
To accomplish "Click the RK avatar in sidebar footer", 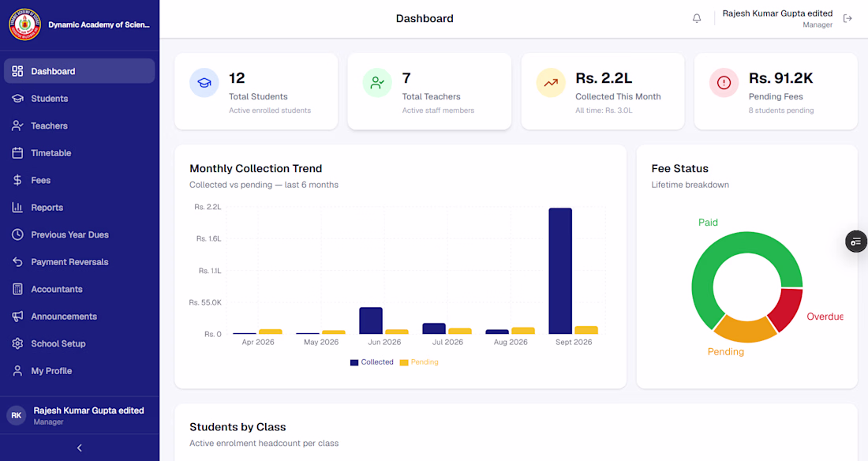I will pyautogui.click(x=17, y=415).
